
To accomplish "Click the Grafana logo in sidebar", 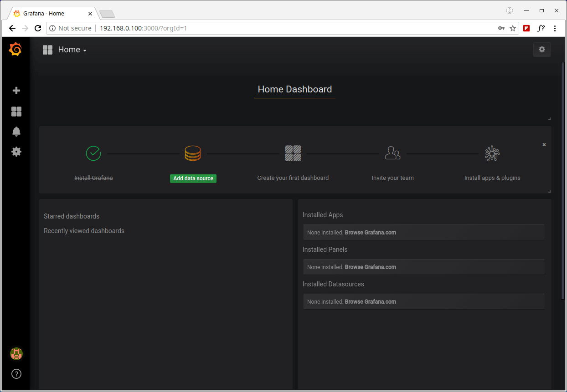I will (x=15, y=49).
